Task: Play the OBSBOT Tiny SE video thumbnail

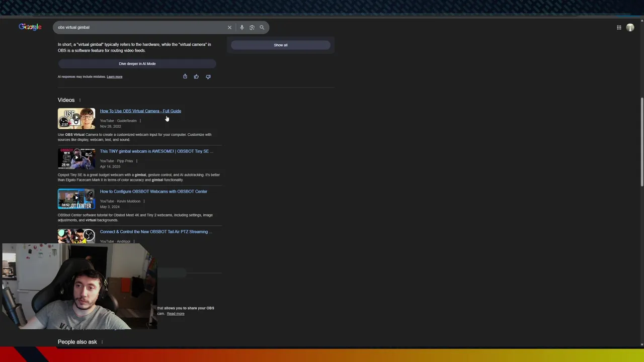Action: 76,159
